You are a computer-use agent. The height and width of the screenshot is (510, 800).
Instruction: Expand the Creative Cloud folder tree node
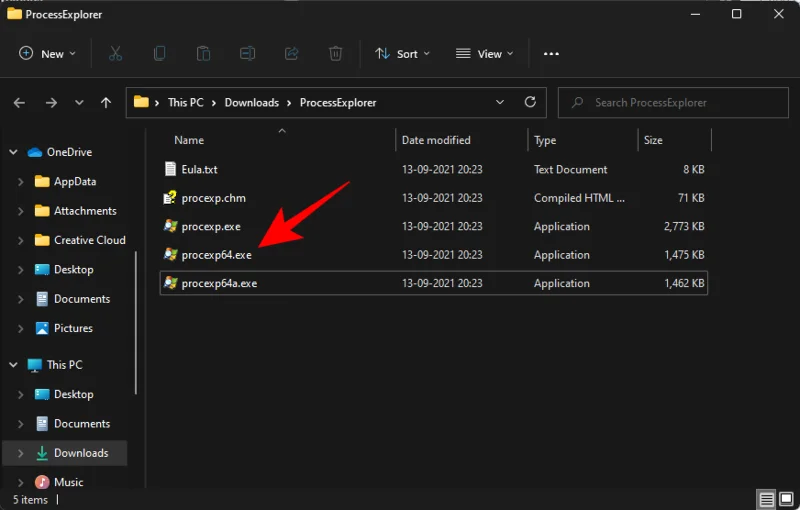(x=21, y=240)
